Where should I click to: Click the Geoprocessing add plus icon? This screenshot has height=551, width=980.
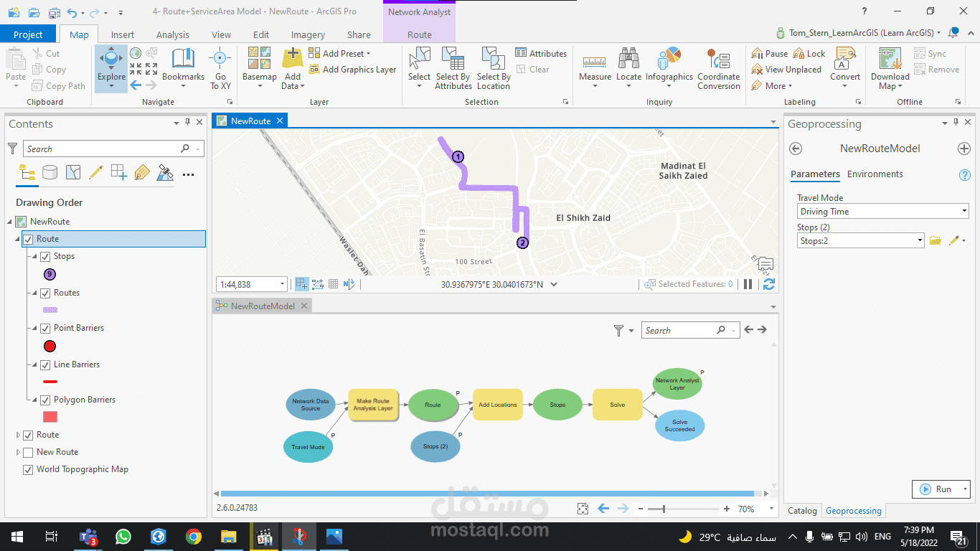[964, 149]
